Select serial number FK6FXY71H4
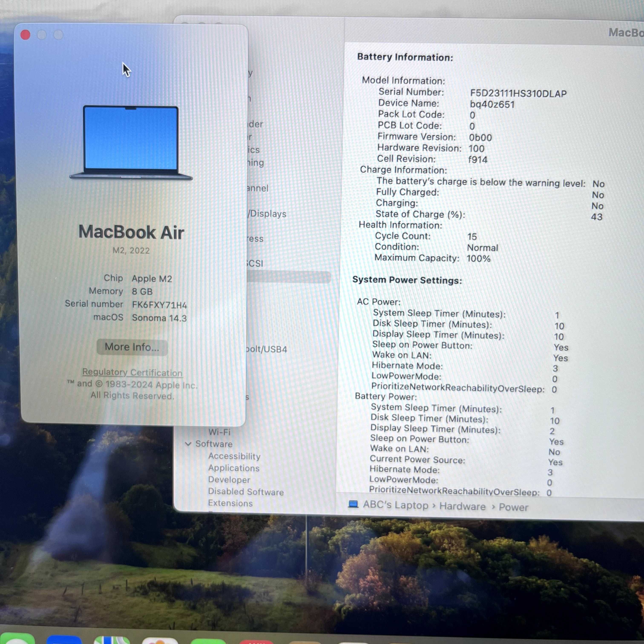The width and height of the screenshot is (644, 644). pyautogui.click(x=160, y=305)
